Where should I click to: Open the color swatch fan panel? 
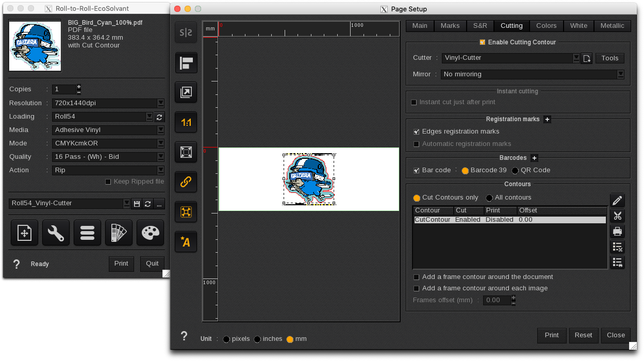coord(119,233)
